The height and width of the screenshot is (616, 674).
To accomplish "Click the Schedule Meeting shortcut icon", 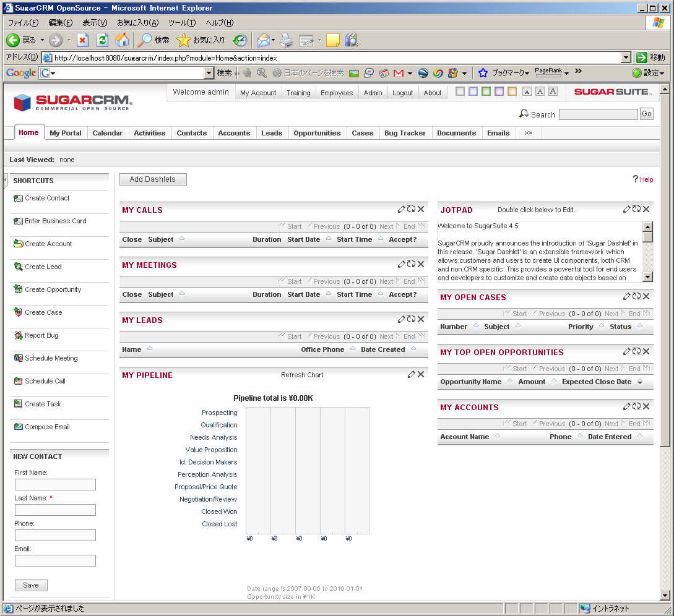I will point(18,358).
